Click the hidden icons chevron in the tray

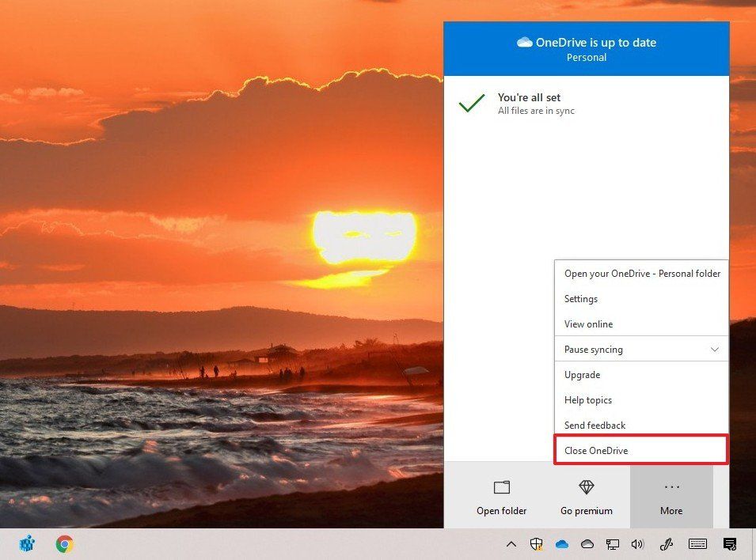point(511,544)
